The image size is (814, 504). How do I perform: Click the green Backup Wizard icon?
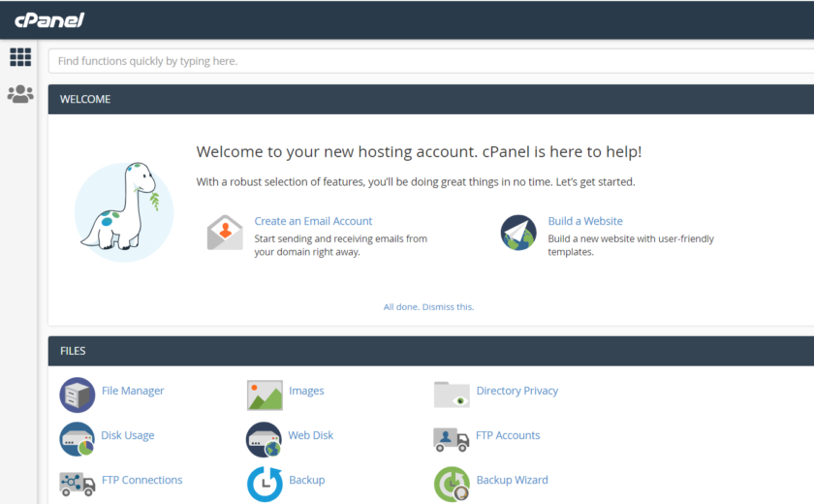[x=452, y=485]
